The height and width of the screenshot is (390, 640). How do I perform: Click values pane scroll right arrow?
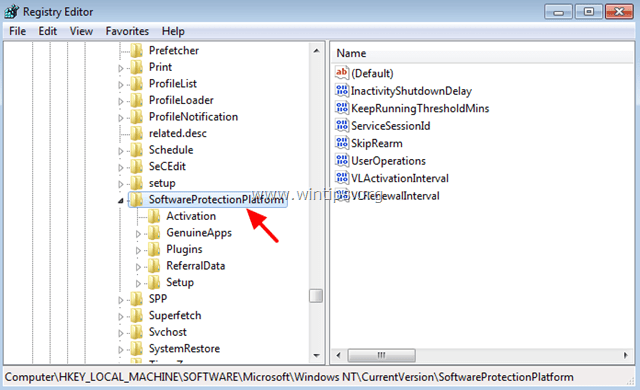626,355
